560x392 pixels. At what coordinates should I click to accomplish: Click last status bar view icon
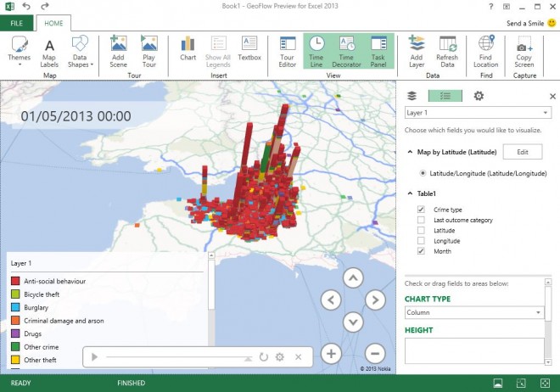tap(545, 383)
